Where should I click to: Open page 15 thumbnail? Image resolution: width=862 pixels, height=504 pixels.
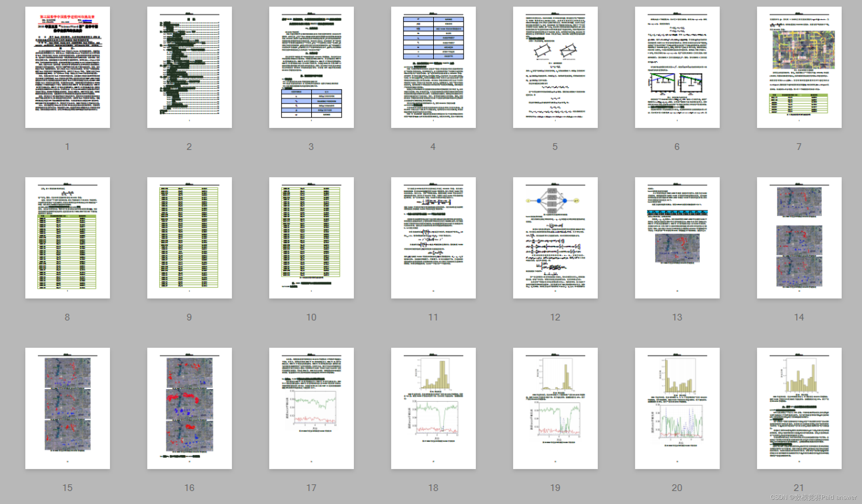pos(67,408)
